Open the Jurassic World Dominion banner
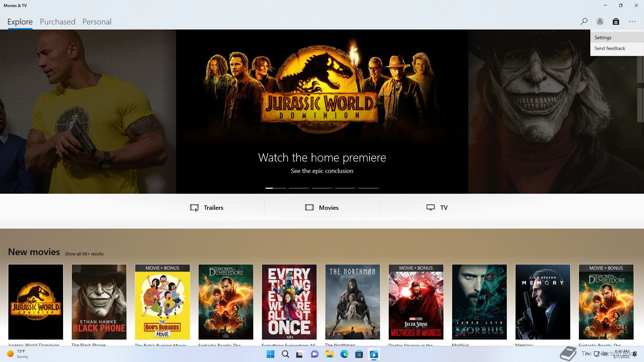 pos(322,112)
